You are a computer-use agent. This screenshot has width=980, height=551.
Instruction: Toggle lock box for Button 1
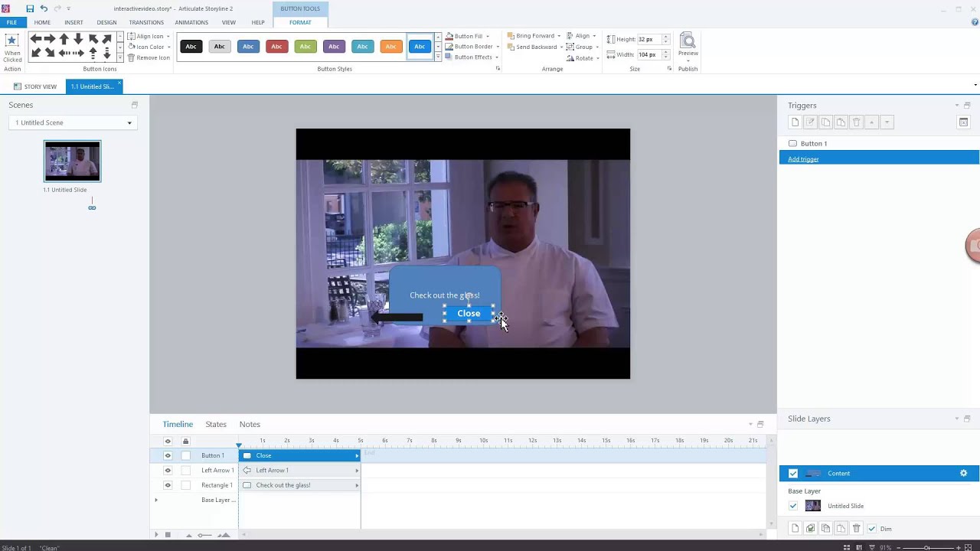(185, 455)
